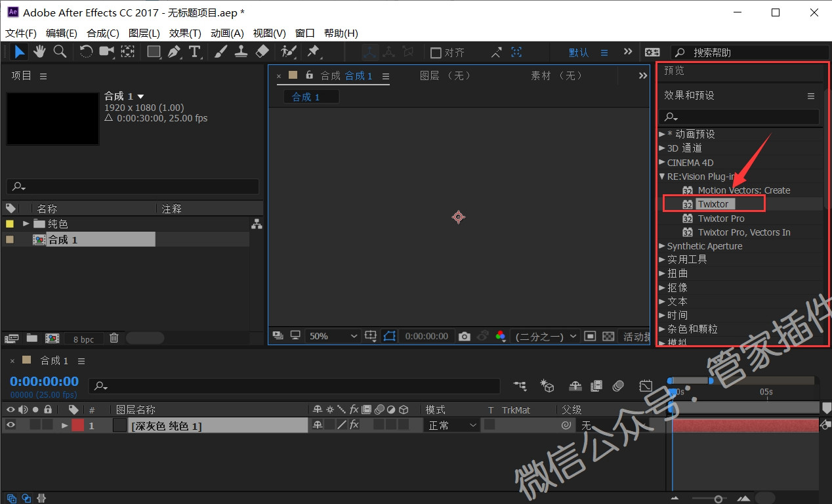Enable the 对齐 snapping checkbox
The image size is (832, 504).
click(436, 52)
